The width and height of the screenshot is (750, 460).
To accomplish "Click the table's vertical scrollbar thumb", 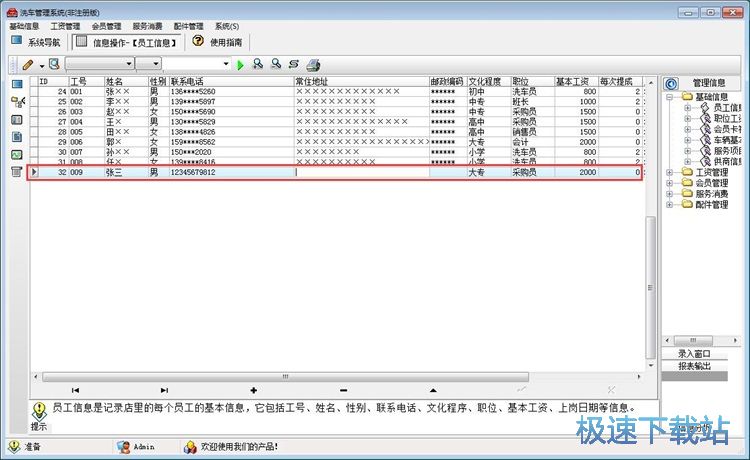I will click(x=650, y=288).
